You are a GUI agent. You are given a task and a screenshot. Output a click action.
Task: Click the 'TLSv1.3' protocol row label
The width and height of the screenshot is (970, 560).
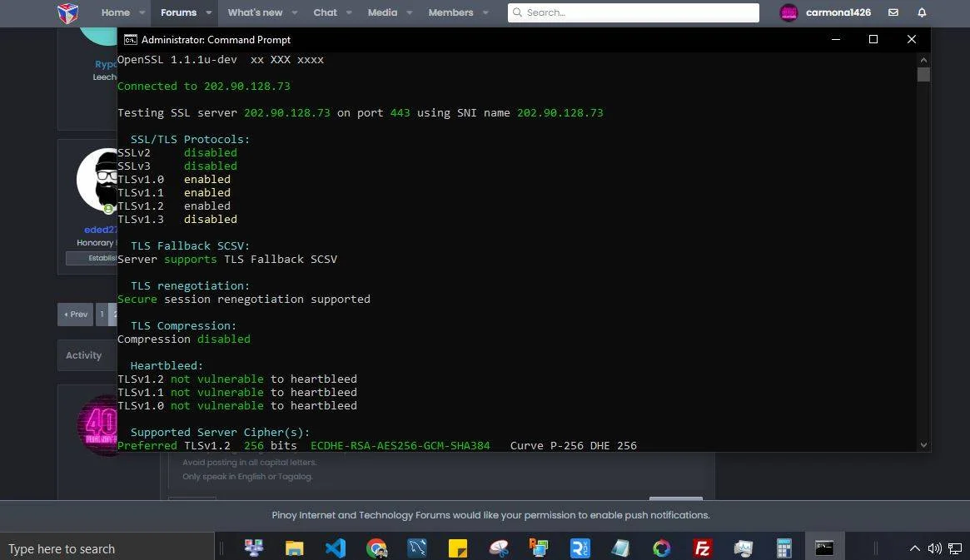pos(141,219)
